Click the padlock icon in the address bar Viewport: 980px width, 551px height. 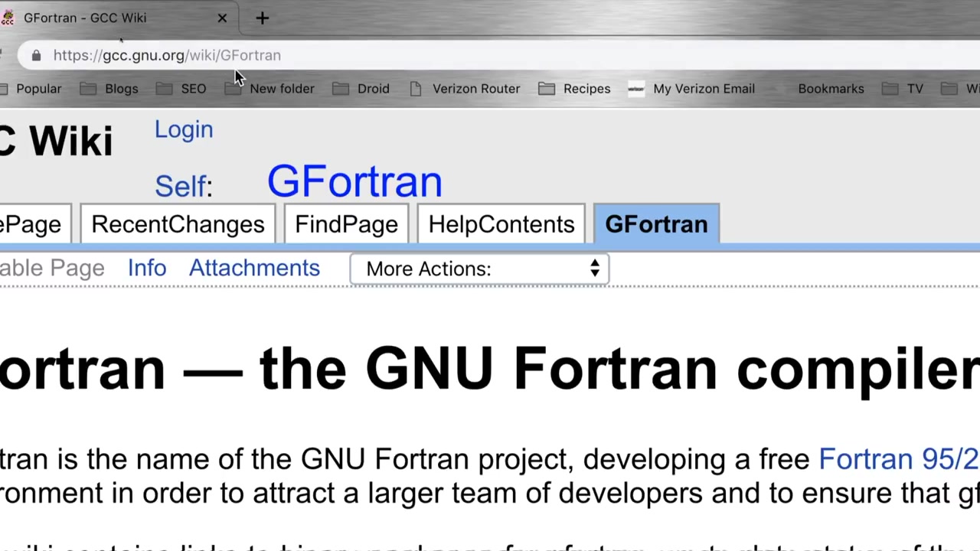36,55
